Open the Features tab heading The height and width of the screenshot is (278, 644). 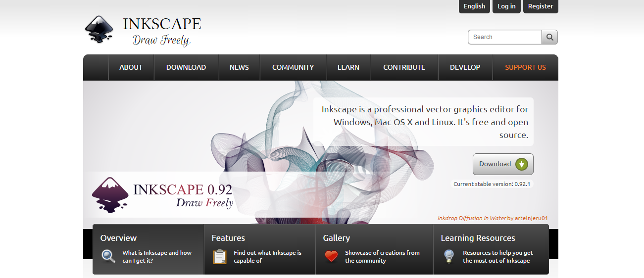click(x=228, y=238)
